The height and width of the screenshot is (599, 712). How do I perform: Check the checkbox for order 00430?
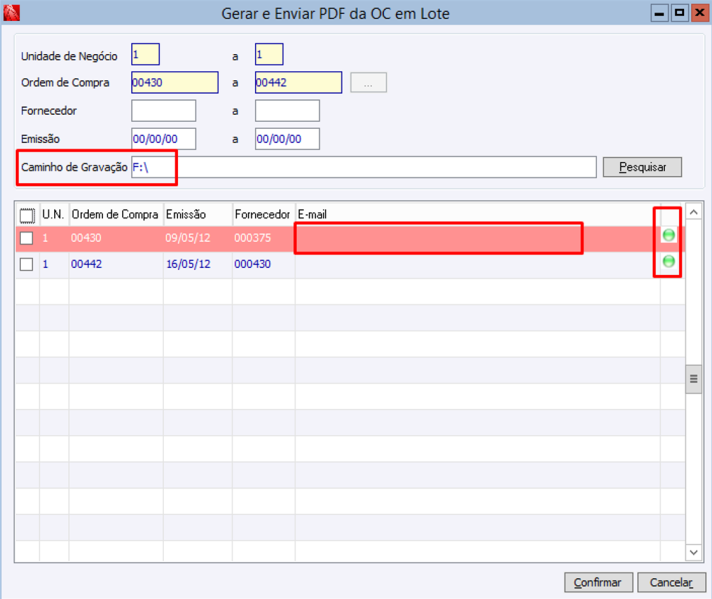point(26,238)
